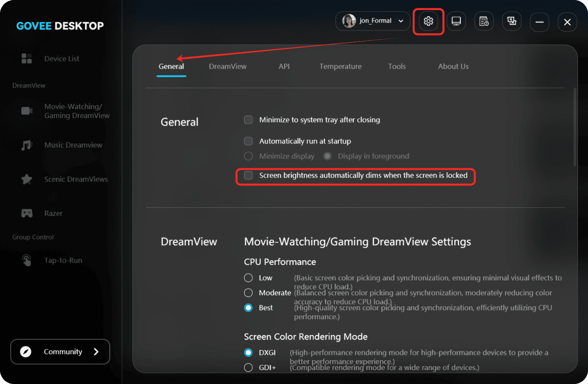Expand the jon_Formal account dropdown
This screenshot has height=384, width=588.
[x=401, y=21]
